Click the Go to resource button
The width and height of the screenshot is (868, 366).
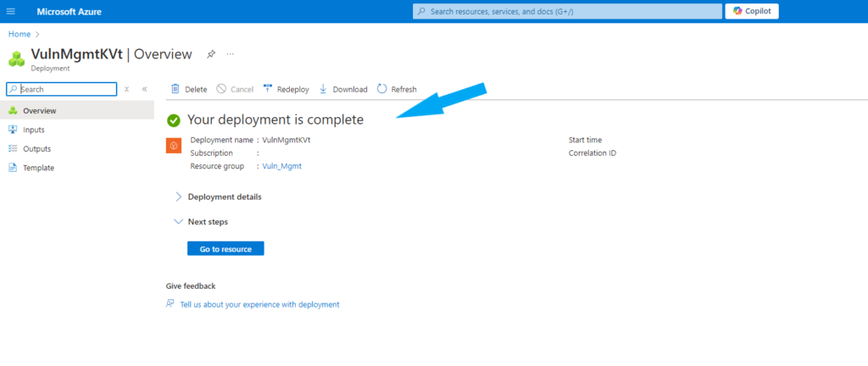click(x=225, y=249)
